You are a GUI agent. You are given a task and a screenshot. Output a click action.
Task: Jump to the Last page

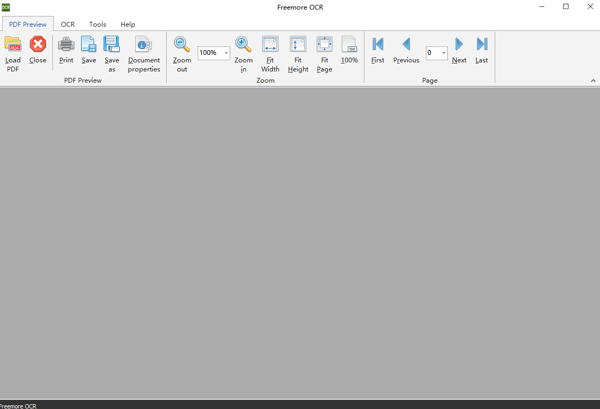pyautogui.click(x=481, y=45)
